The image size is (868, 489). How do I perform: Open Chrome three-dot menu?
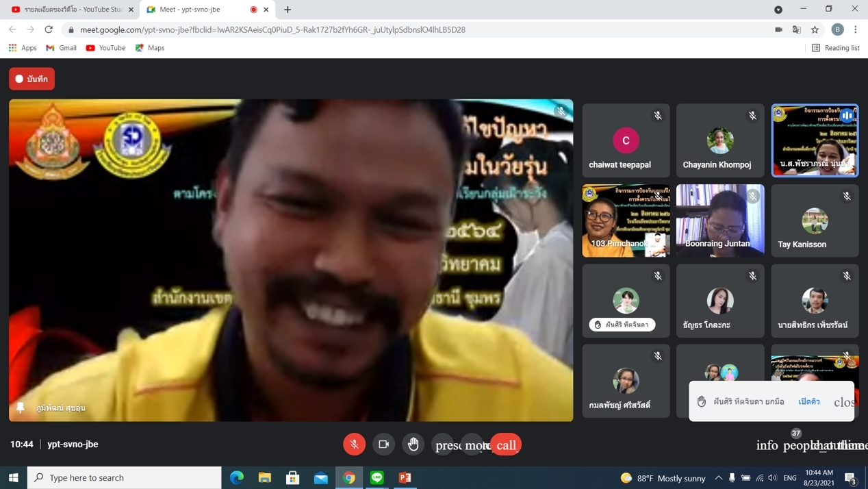(855, 29)
